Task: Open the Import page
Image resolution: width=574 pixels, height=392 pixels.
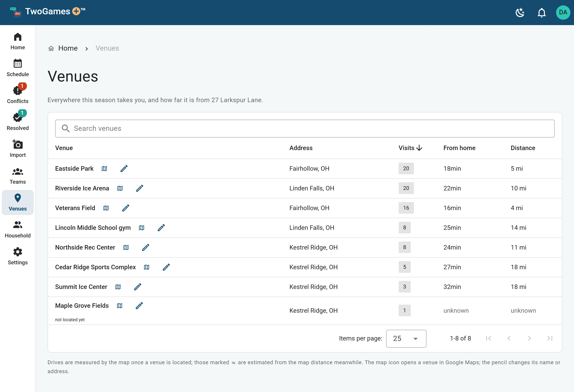Action: coord(17,149)
